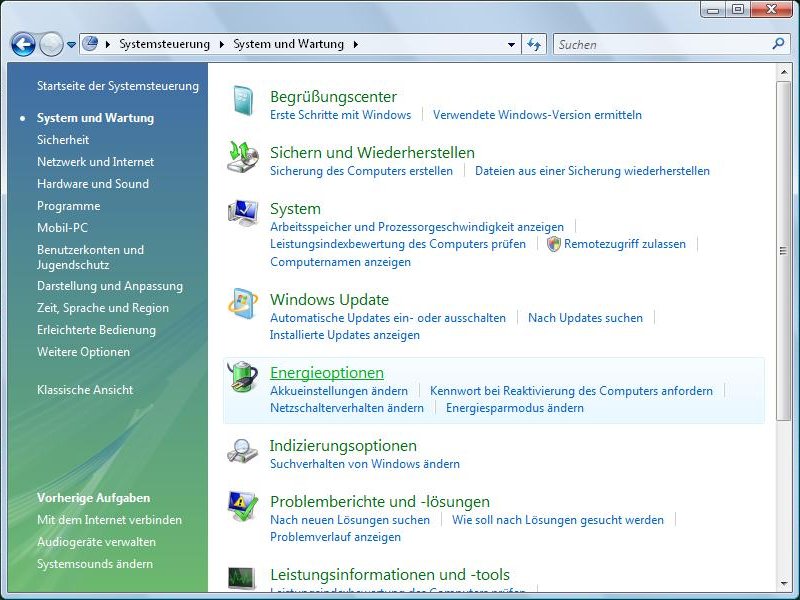
Task: Click the blue Back arrow button
Action: [x=23, y=44]
